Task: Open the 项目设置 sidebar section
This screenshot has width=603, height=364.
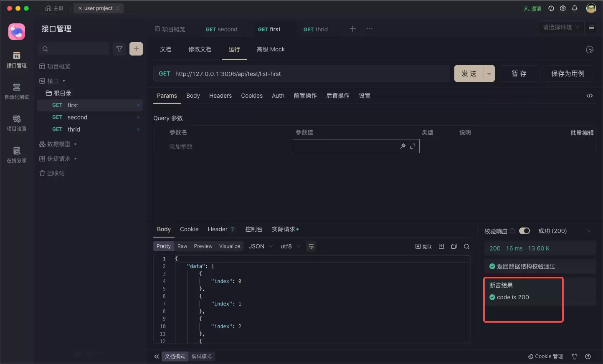Action: (17, 124)
